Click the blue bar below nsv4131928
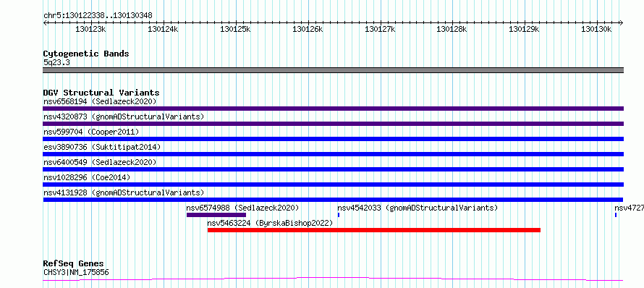Image resolution: width=644 pixels, height=288 pixels. pyautogui.click(x=333, y=200)
